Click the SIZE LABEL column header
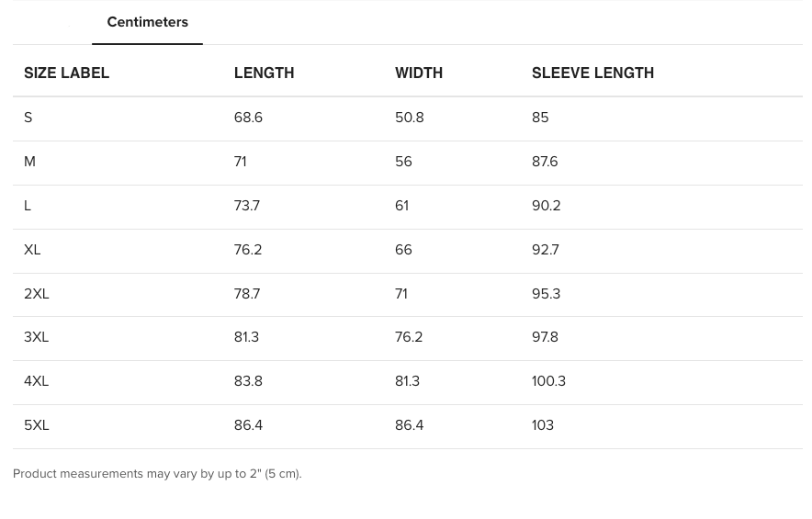Image resolution: width=812 pixels, height=519 pixels. [x=66, y=73]
